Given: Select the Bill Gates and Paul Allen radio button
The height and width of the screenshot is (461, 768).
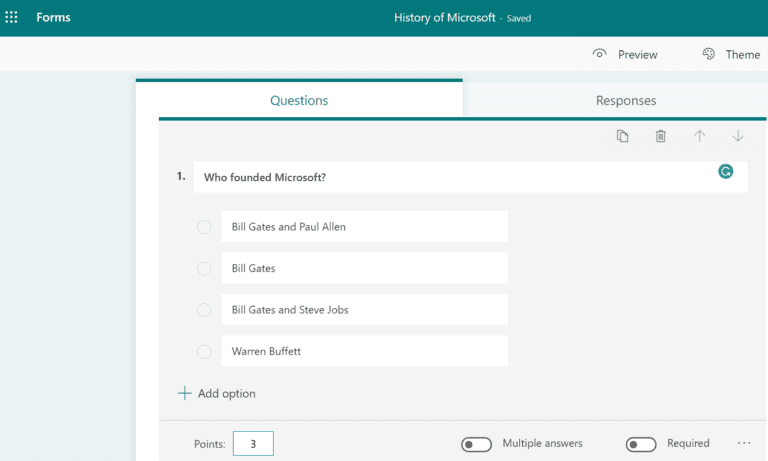Looking at the screenshot, I should (204, 227).
